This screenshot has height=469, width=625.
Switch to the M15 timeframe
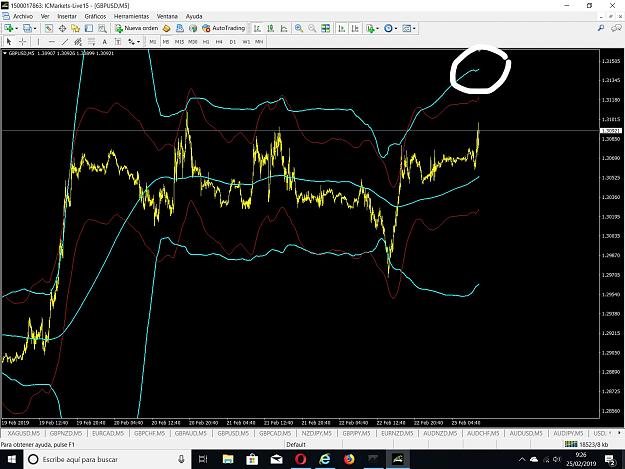pyautogui.click(x=179, y=41)
